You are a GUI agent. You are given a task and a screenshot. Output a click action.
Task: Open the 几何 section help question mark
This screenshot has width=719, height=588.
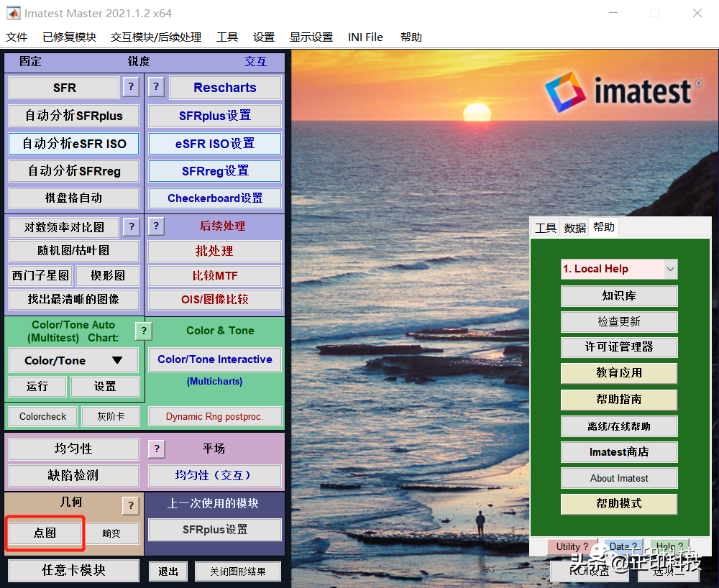click(x=130, y=505)
